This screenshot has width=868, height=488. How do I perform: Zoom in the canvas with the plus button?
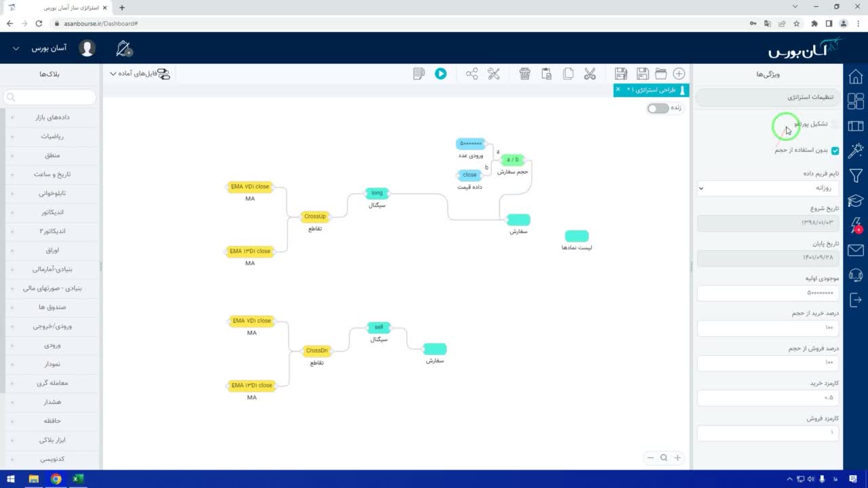pyautogui.click(x=677, y=457)
